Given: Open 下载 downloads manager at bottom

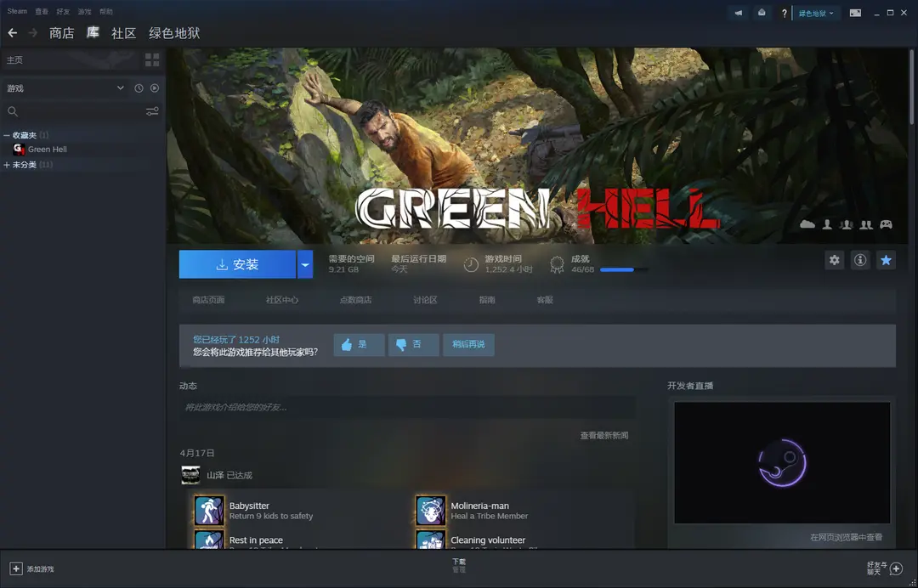Looking at the screenshot, I should tap(459, 565).
